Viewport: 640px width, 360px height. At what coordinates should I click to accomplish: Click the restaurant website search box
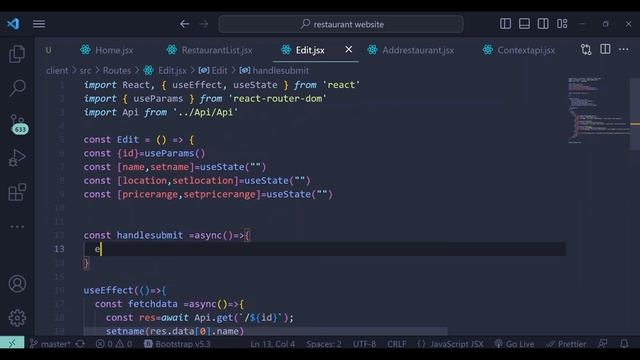point(341,24)
